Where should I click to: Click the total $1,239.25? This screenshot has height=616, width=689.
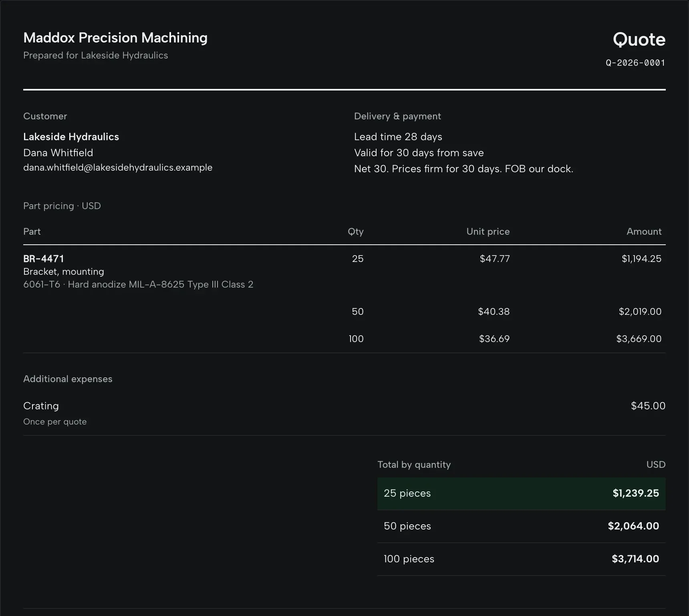click(636, 493)
